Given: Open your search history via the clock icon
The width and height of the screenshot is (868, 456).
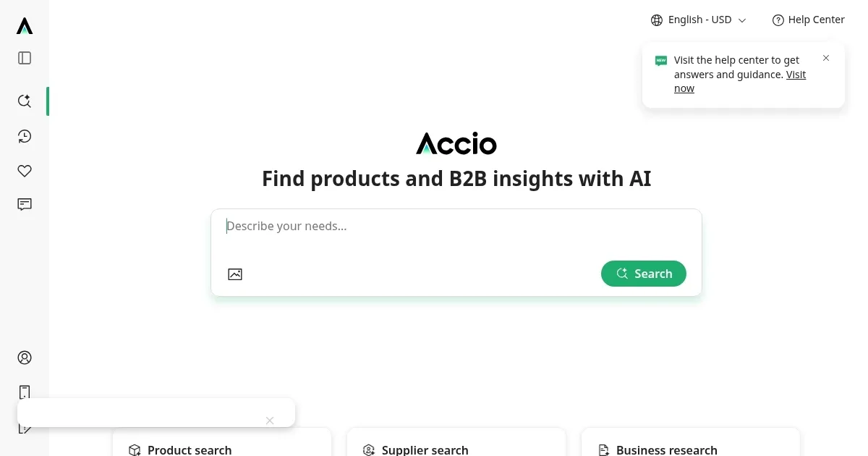Looking at the screenshot, I should 24,136.
